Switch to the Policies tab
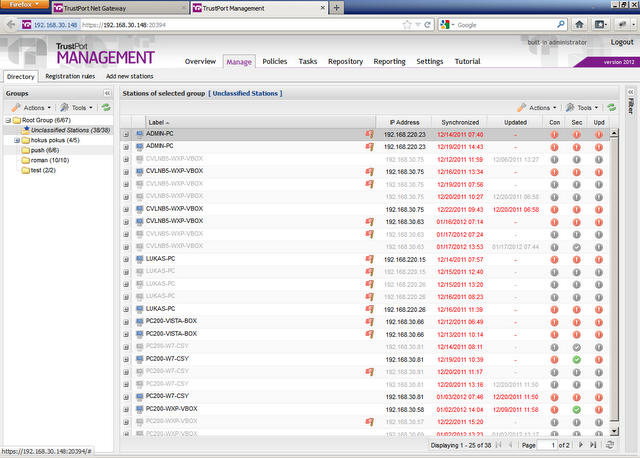 [x=274, y=62]
